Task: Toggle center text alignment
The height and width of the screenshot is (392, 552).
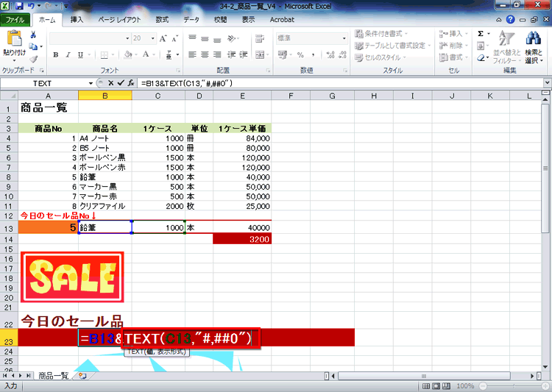Action: [x=205, y=54]
